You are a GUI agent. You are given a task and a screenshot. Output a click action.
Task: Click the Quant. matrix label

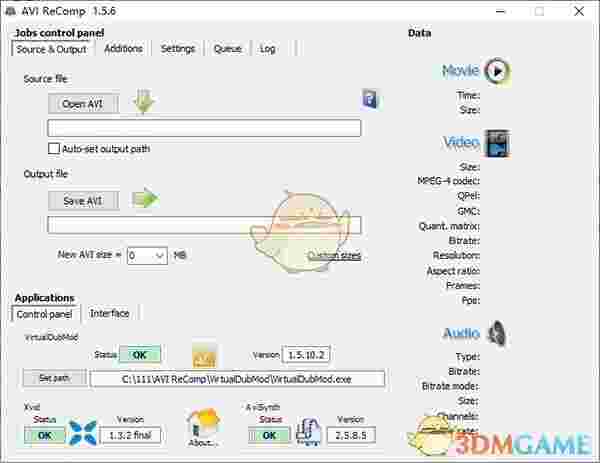point(449,226)
